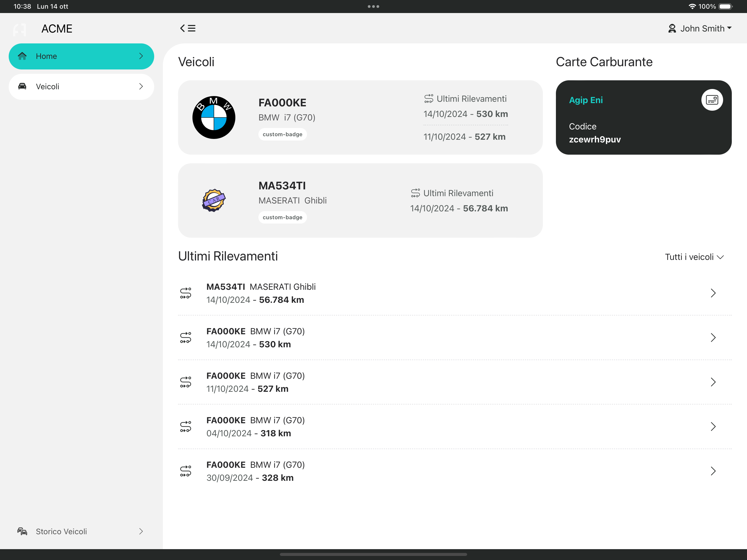Click the chevron on the Home item
This screenshot has height=560, width=747.
pyautogui.click(x=141, y=56)
